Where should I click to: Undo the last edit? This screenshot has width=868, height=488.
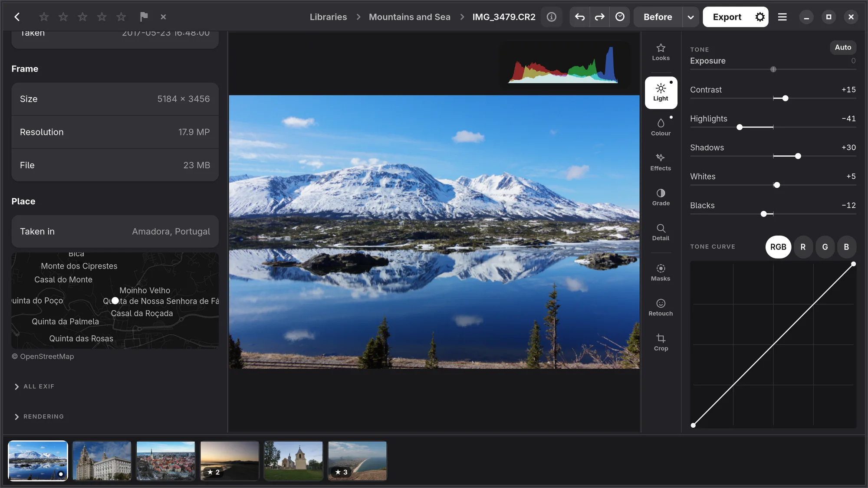[x=579, y=17]
